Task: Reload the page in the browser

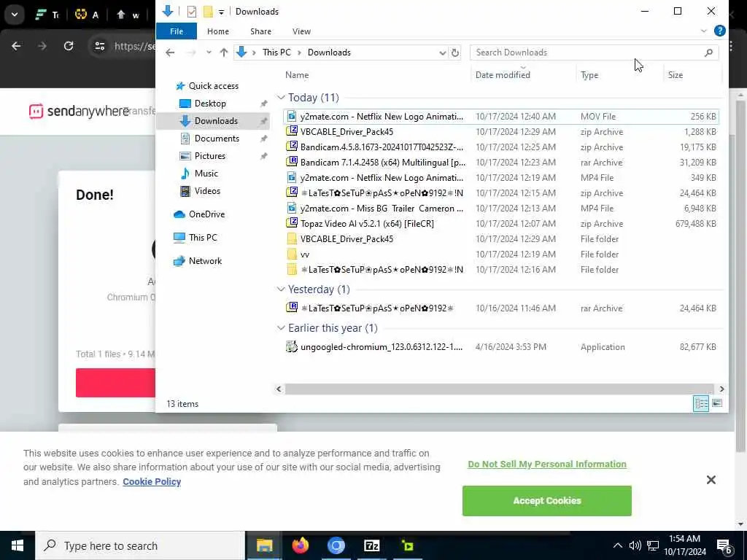Action: [69, 46]
